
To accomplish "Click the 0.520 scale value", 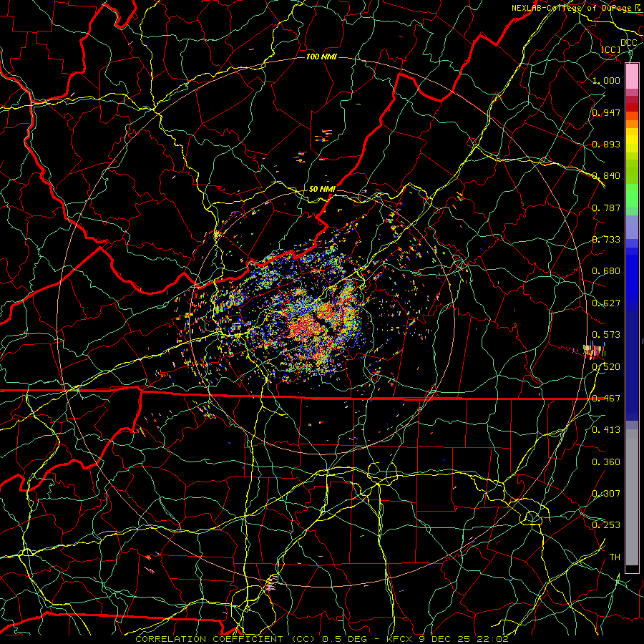I will 606,367.
